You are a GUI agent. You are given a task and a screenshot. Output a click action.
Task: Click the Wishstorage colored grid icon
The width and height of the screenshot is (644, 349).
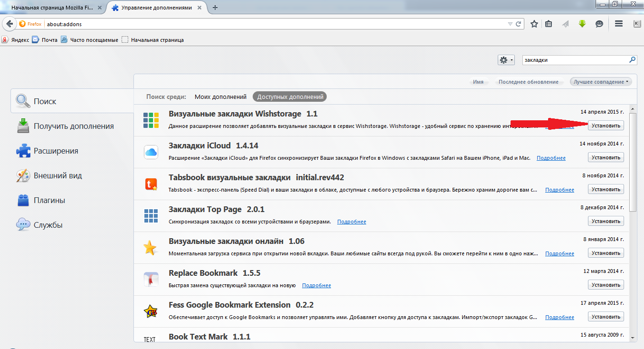[151, 120]
